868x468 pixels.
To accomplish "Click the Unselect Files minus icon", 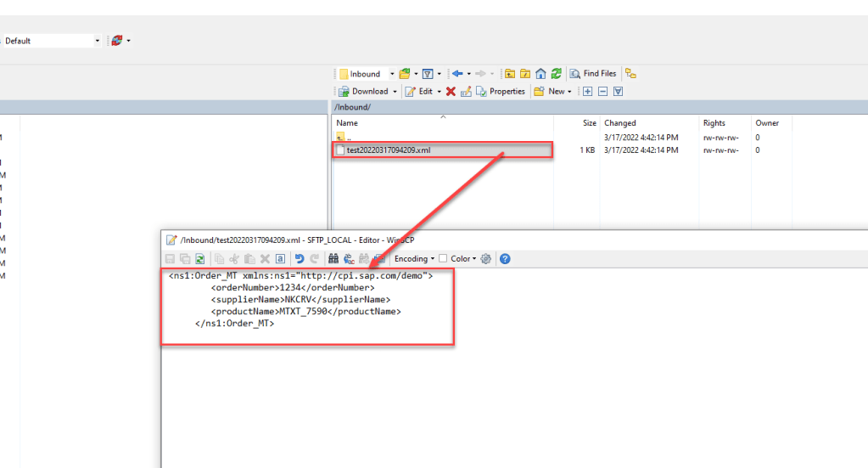I will click(602, 92).
